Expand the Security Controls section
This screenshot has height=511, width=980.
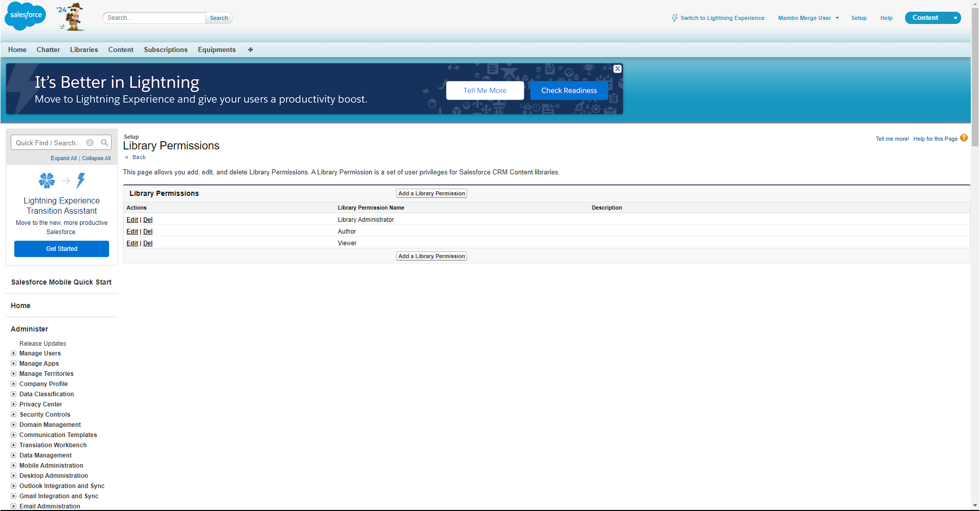point(13,414)
